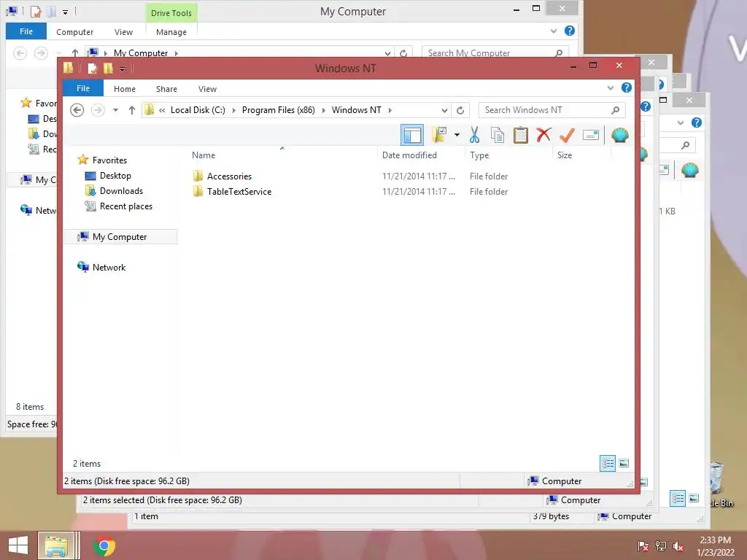Switch to the Home ribbon tab

coord(124,89)
